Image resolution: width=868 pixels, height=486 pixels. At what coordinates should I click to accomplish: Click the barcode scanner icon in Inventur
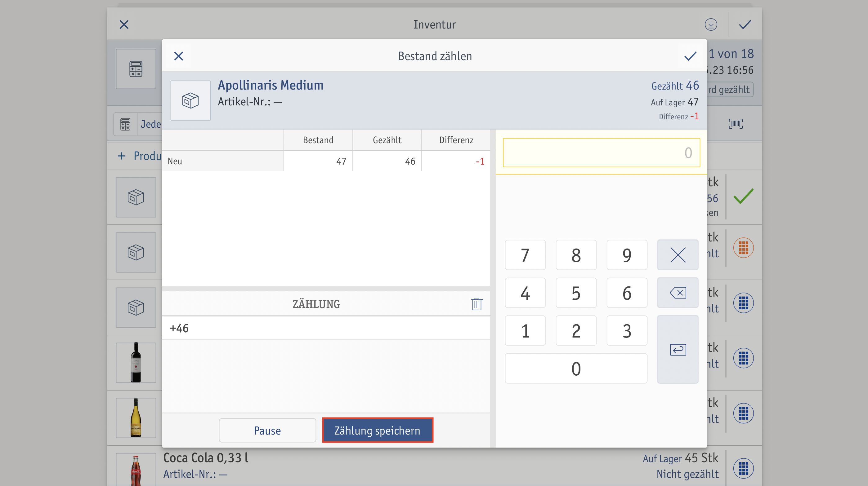coord(736,124)
